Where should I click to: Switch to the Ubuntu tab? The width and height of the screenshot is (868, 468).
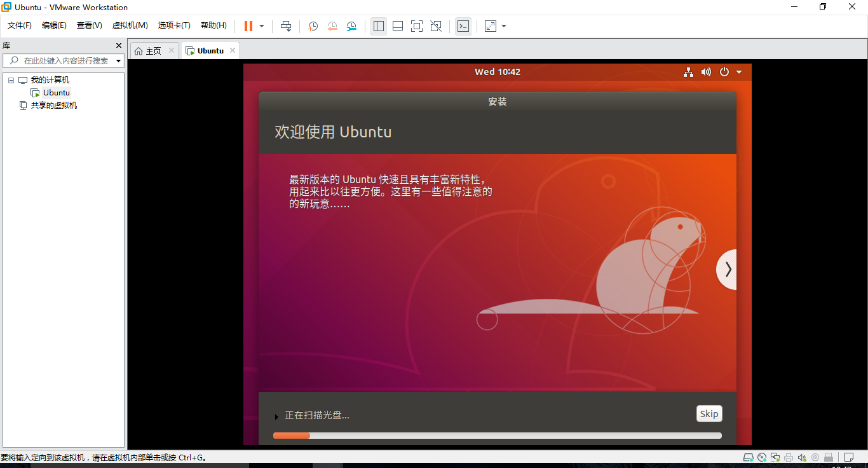coord(210,51)
